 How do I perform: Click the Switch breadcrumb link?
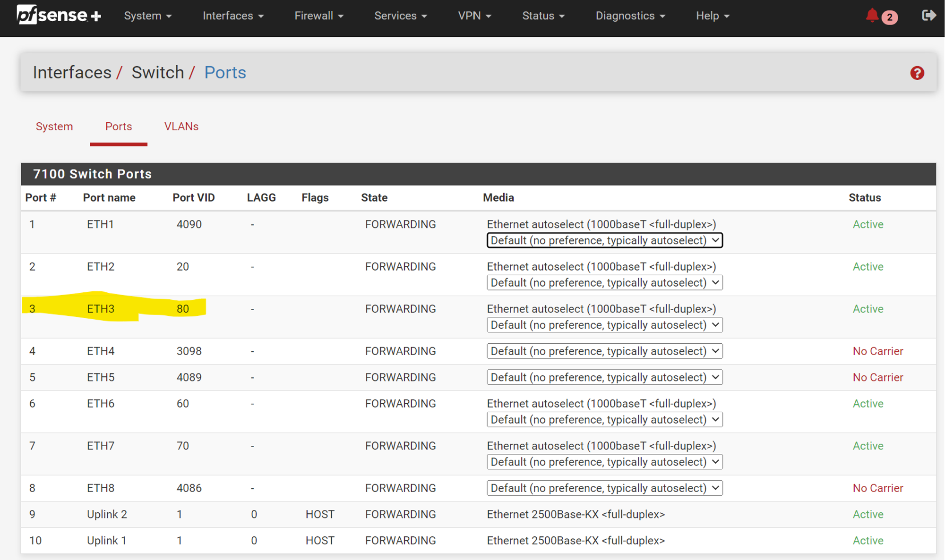(x=157, y=72)
